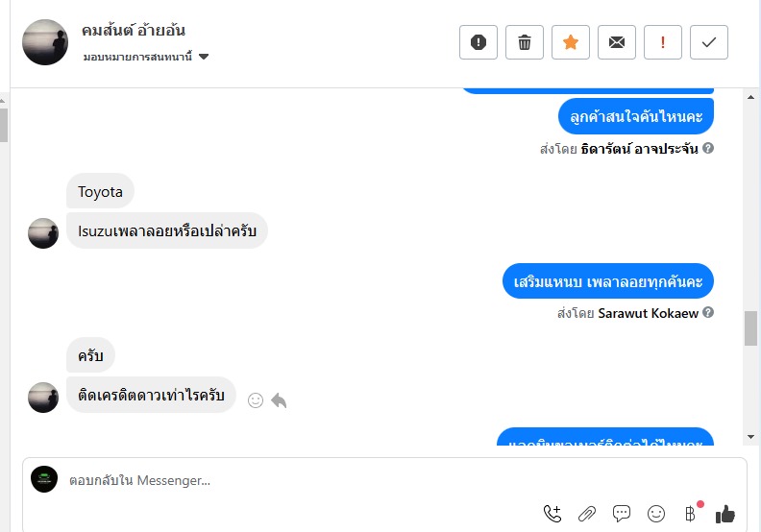Screen dimensions: 761x532
Task: Open customer profile picture in header
Action: point(45,42)
